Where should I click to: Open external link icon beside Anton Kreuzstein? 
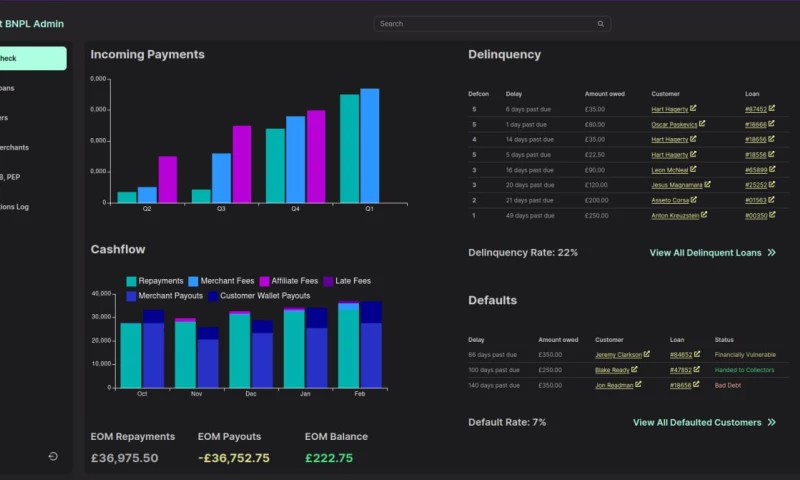704,215
